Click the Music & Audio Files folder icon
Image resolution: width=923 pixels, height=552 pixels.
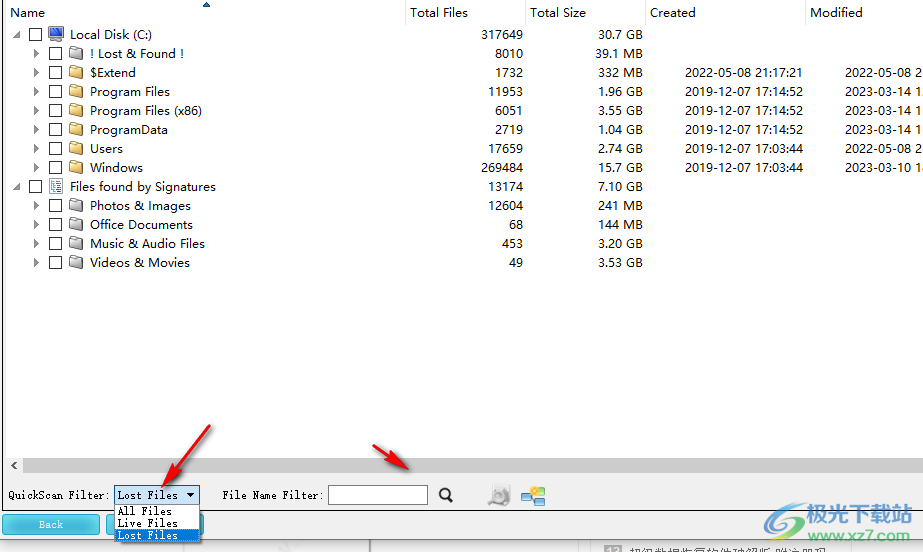coord(76,243)
